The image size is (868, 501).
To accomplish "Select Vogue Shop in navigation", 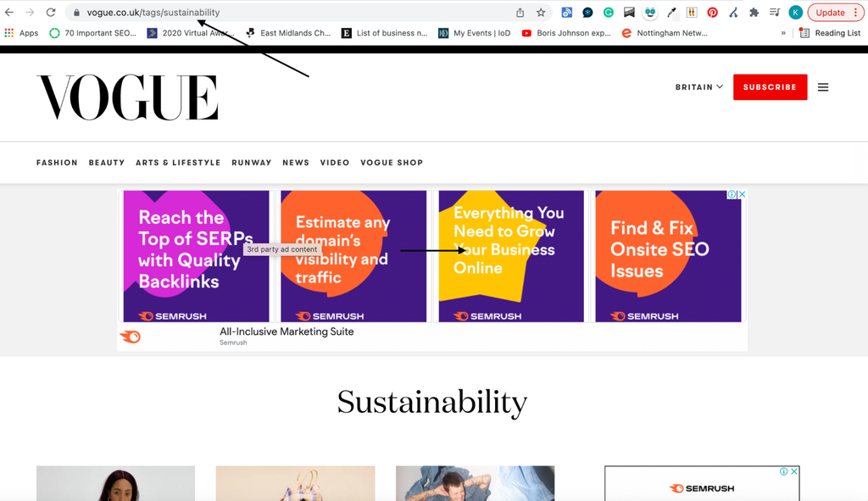I will 392,163.
